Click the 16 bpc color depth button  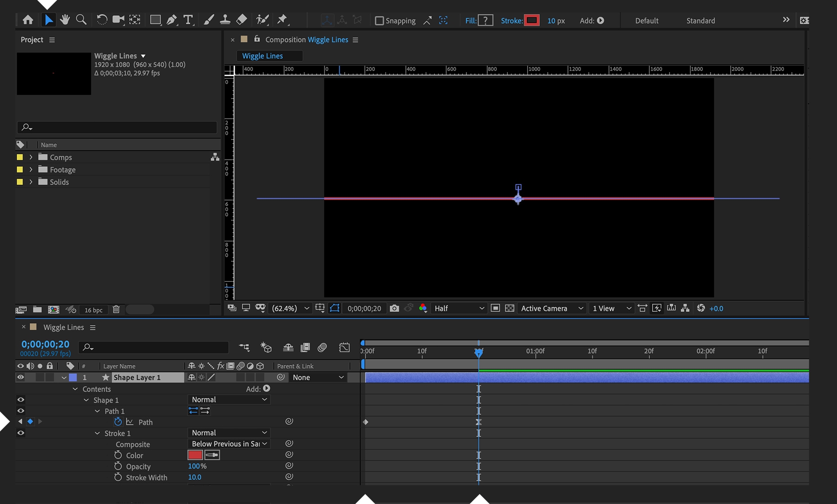tap(93, 310)
